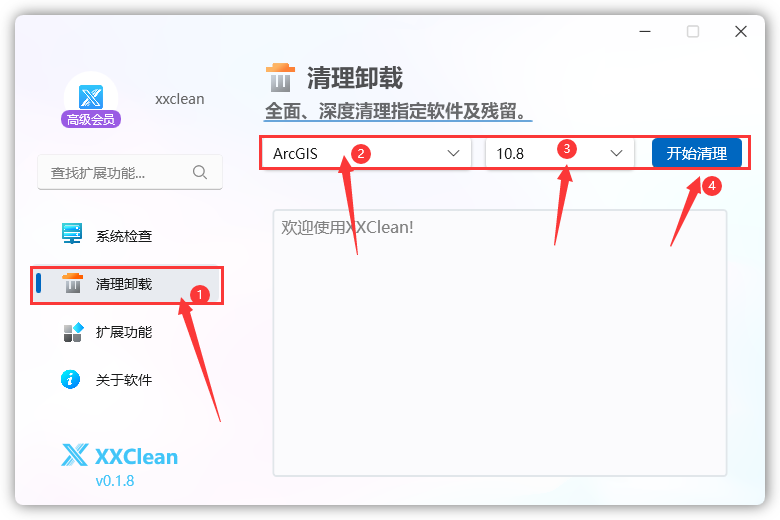
Task: Click the extension features blocks icon
Action: 73,332
